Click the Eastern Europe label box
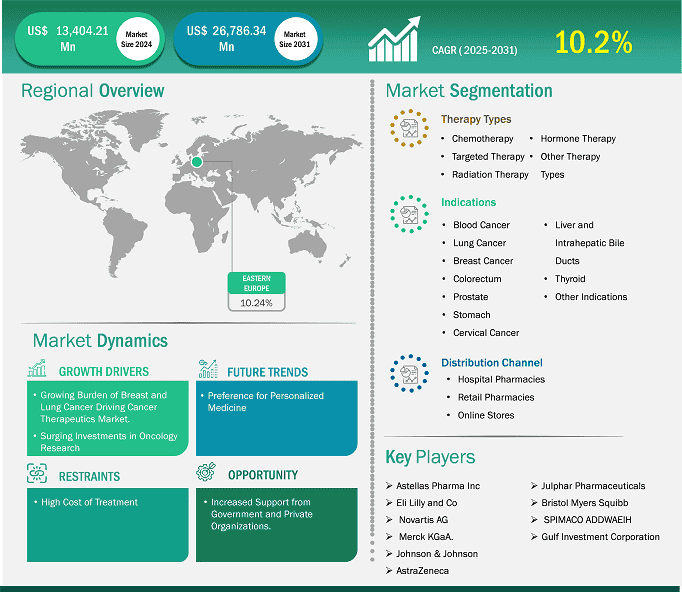682x592 pixels. click(x=257, y=283)
